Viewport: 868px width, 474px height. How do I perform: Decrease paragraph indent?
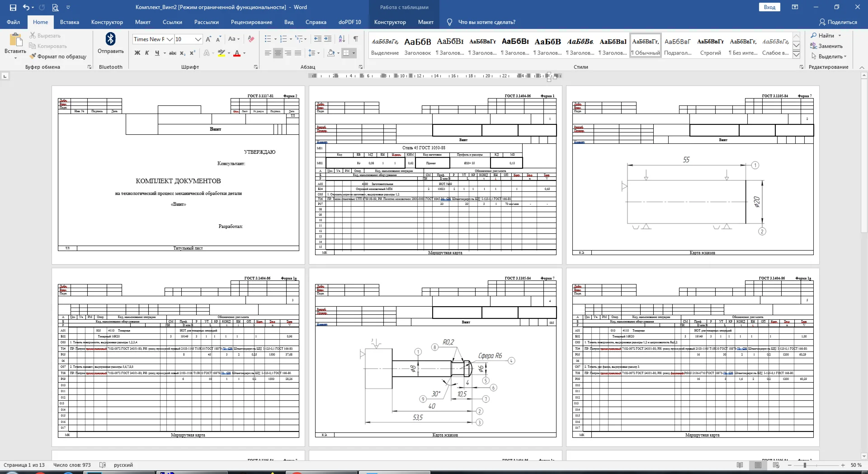click(317, 39)
